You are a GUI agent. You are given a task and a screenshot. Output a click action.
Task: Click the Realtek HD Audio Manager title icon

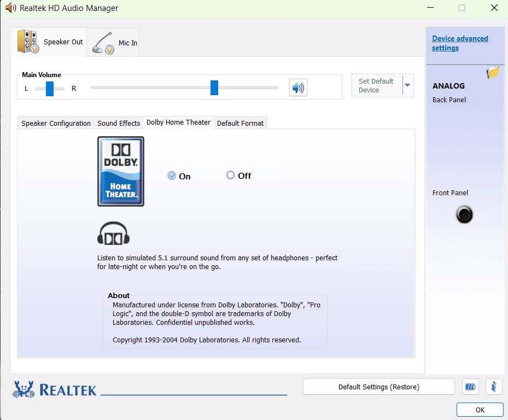11,8
